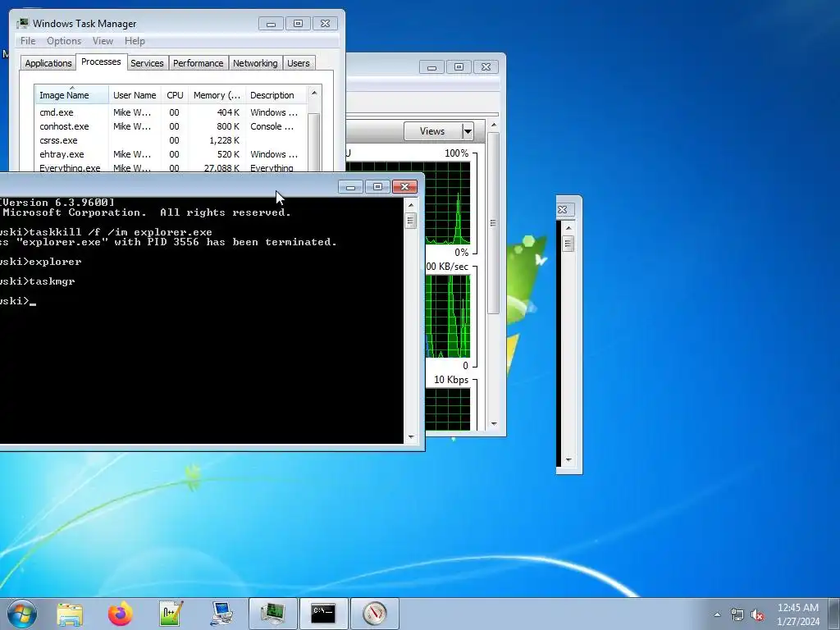Open the Users tab
840x630 pixels.
click(x=299, y=63)
